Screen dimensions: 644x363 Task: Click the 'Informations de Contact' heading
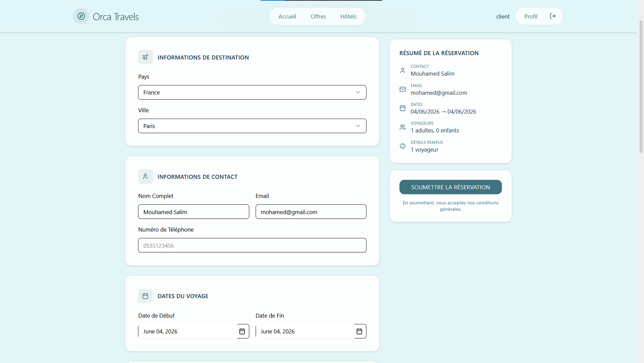(198, 177)
